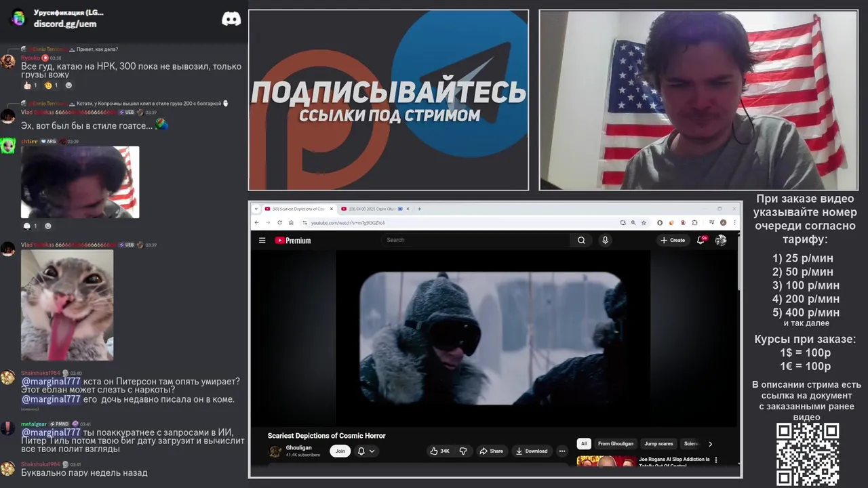The height and width of the screenshot is (488, 868).
Task: Click the Join channel button
Action: coord(340,451)
